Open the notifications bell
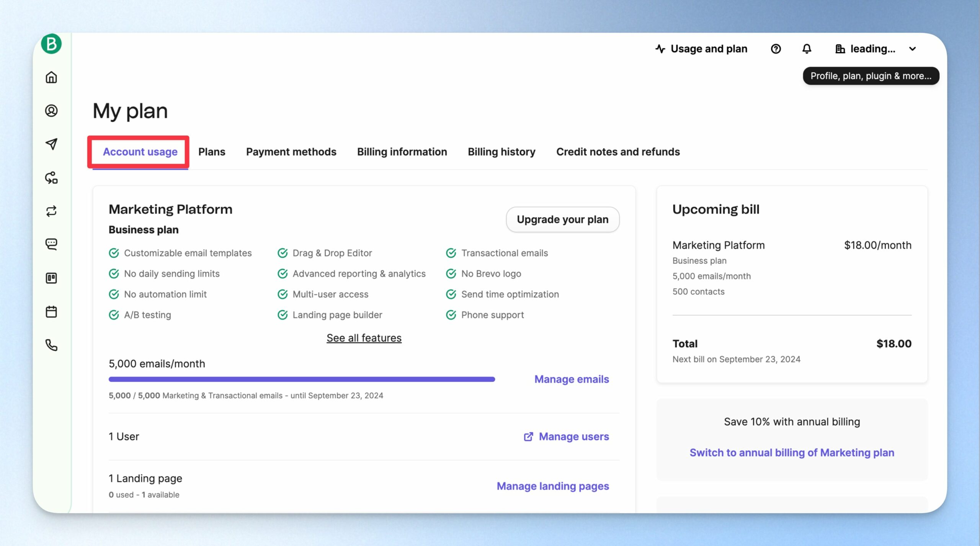This screenshot has width=980, height=546. pyautogui.click(x=807, y=49)
